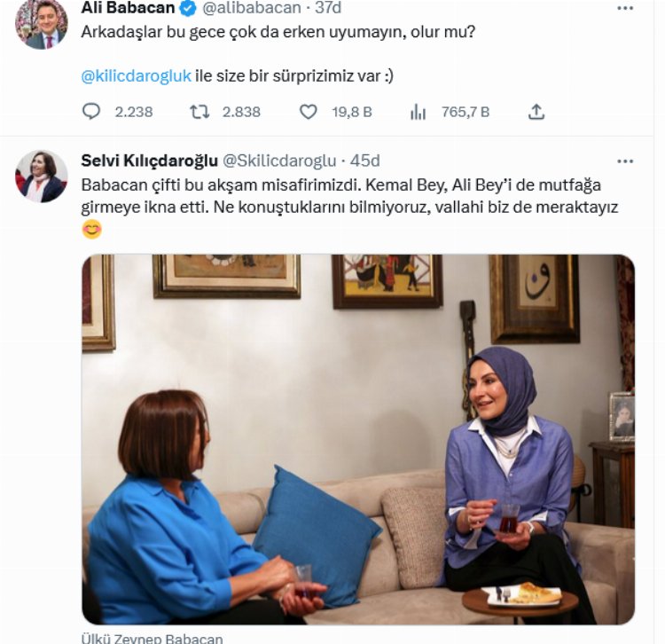665x644 pixels.
Task: Open the 37d timestamp of the tweet
Action: [328, 8]
